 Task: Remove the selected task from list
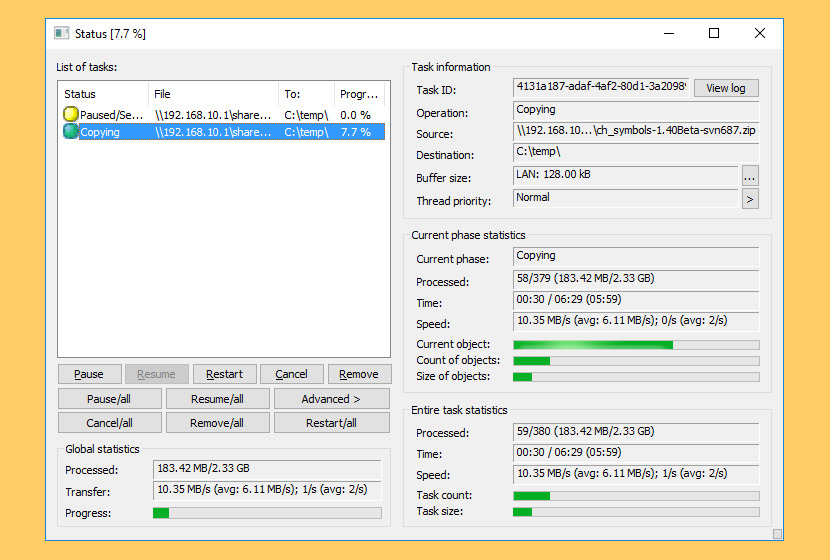click(x=359, y=374)
